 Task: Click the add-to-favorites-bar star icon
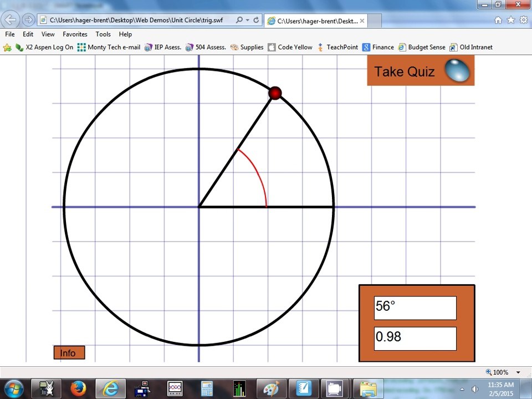pyautogui.click(x=7, y=48)
